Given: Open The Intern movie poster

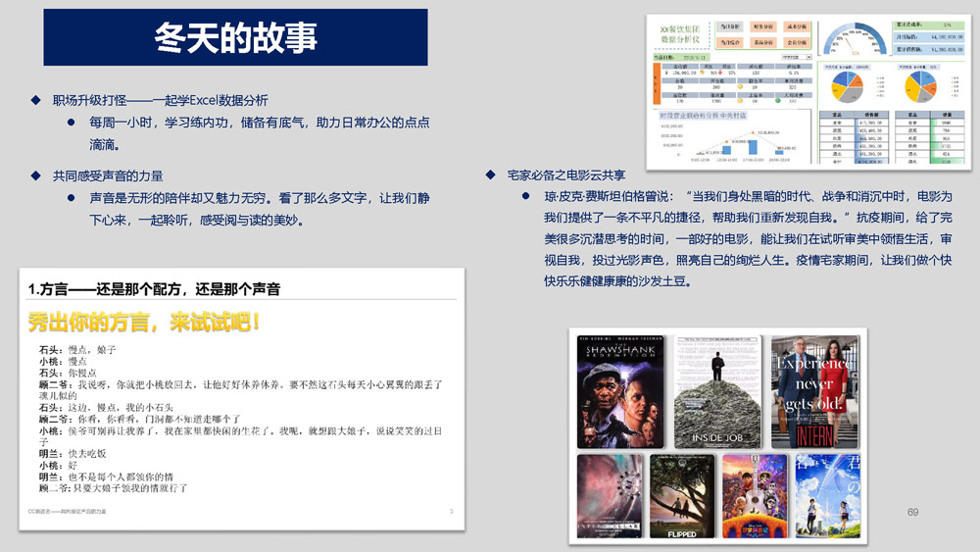Looking at the screenshot, I should (815, 391).
